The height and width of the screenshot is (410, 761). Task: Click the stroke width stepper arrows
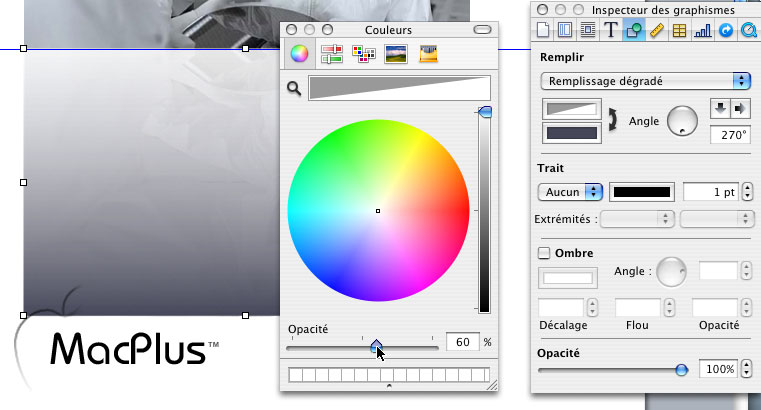coord(748,192)
